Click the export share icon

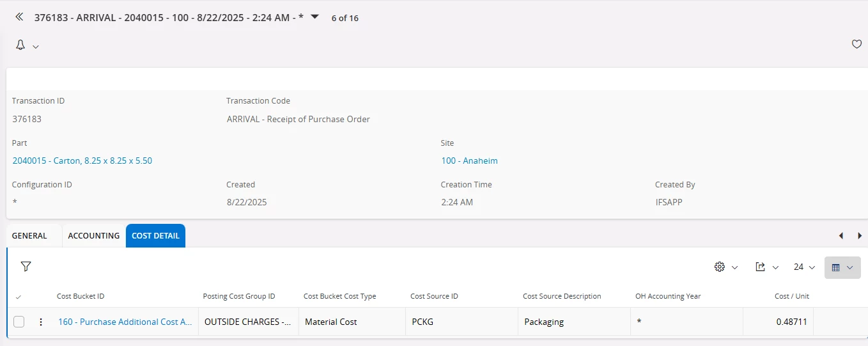click(x=761, y=267)
